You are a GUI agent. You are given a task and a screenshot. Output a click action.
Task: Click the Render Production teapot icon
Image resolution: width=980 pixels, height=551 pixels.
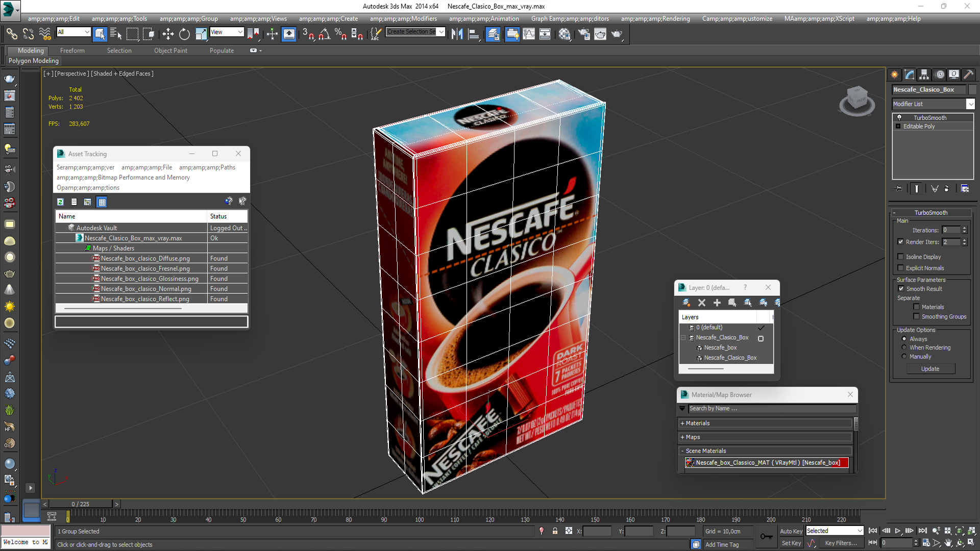pos(617,34)
